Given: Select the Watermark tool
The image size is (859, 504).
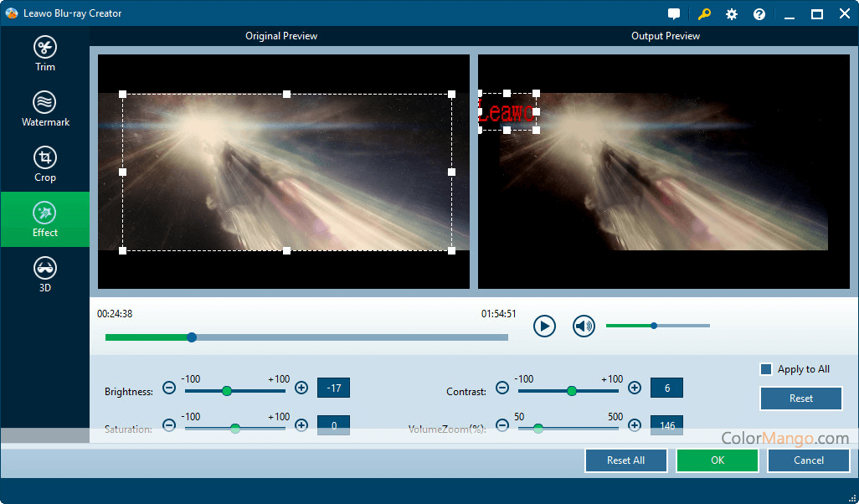Looking at the screenshot, I should tap(45, 109).
